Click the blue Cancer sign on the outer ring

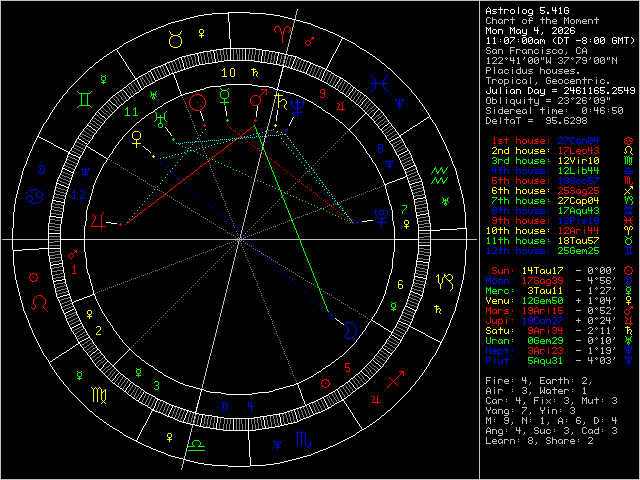click(35, 197)
